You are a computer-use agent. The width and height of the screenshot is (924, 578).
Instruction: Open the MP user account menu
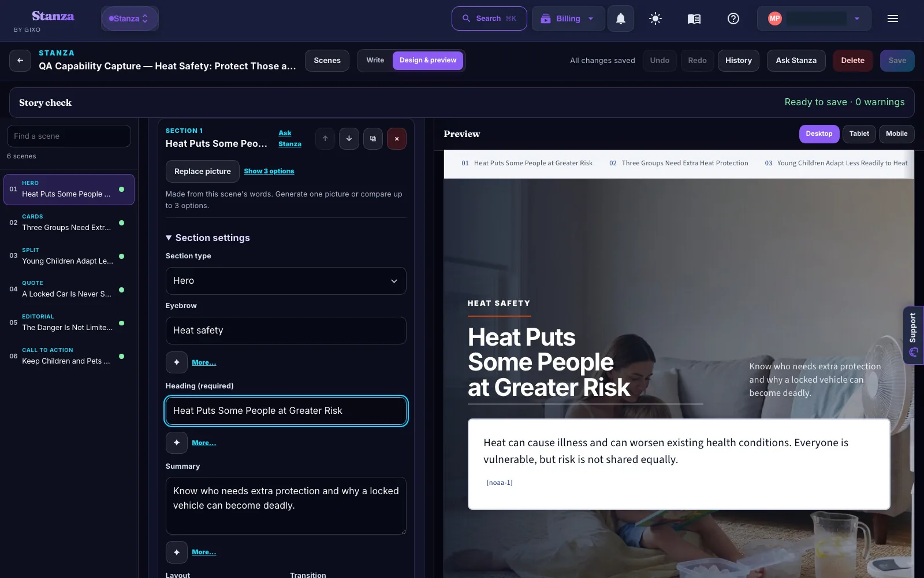pyautogui.click(x=814, y=18)
